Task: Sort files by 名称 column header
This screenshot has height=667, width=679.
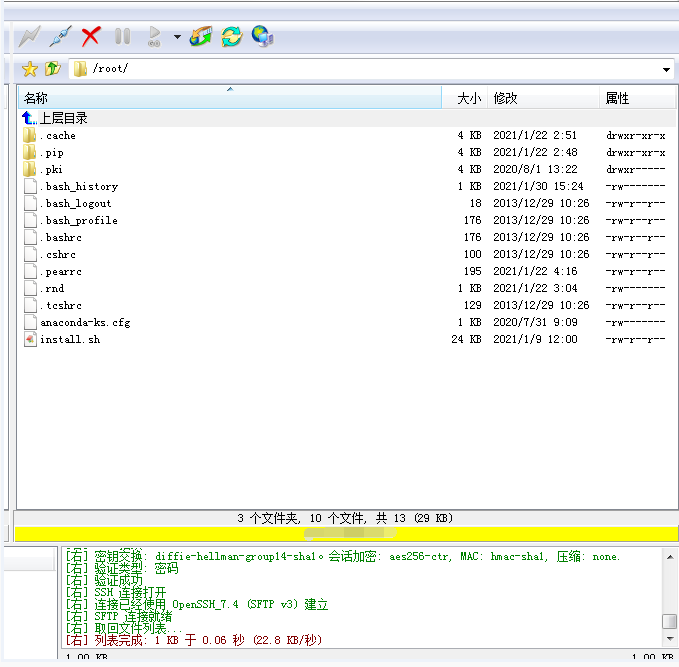Action: 229,98
